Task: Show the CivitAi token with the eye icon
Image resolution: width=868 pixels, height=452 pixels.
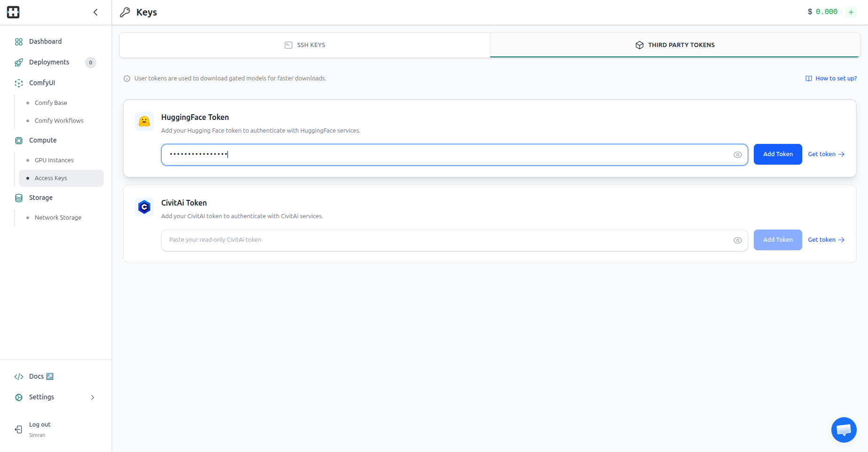Action: (738, 240)
